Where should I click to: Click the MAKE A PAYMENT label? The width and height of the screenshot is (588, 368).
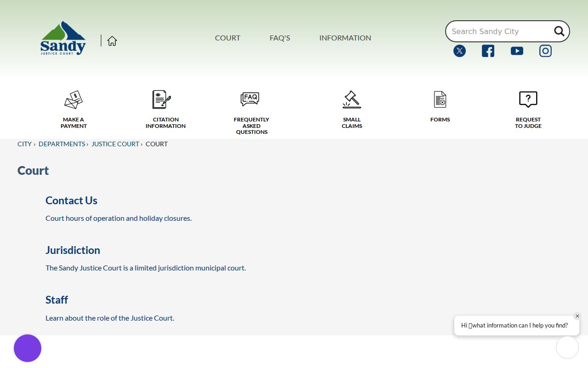[73, 123]
